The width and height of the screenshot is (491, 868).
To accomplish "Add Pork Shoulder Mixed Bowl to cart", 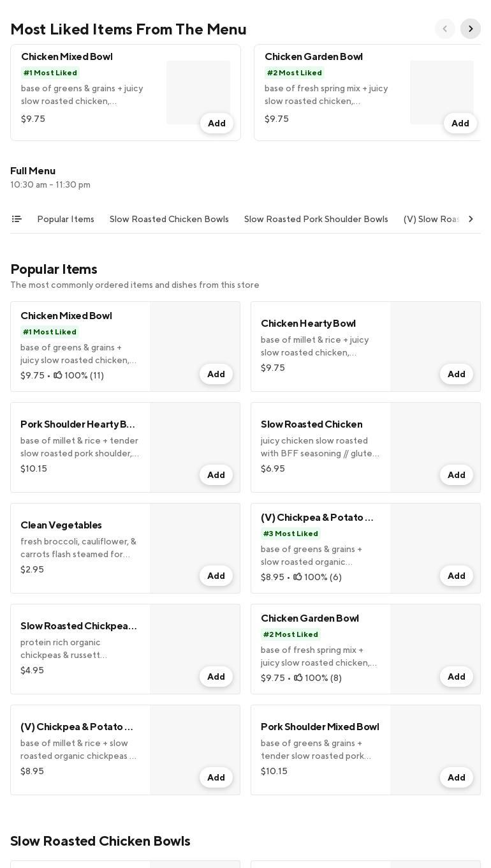I will coord(456,777).
